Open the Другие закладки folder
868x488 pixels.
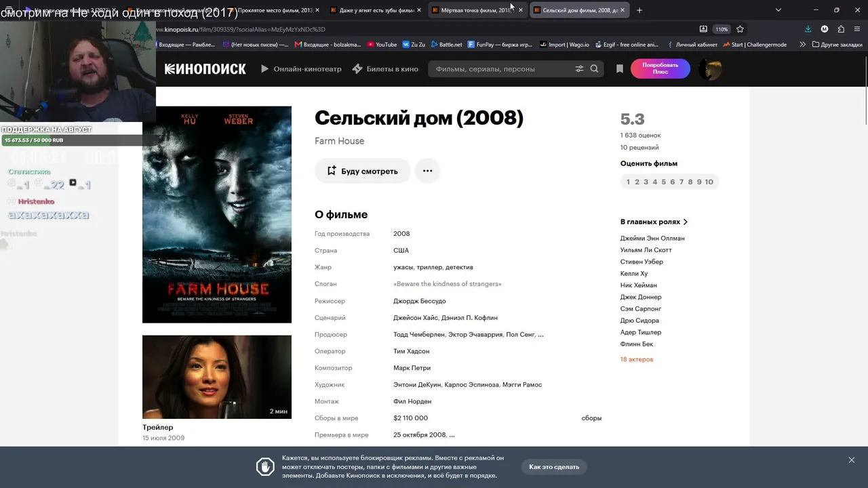837,45
